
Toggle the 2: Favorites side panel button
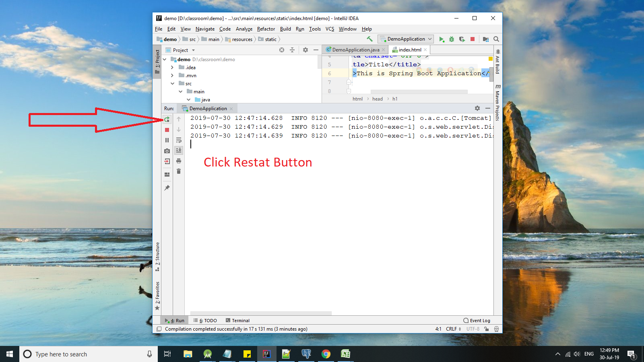pyautogui.click(x=157, y=296)
